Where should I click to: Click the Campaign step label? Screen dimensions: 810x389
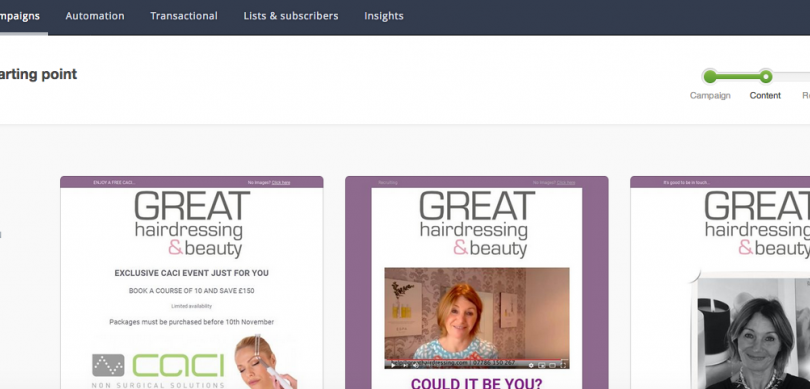(710, 96)
